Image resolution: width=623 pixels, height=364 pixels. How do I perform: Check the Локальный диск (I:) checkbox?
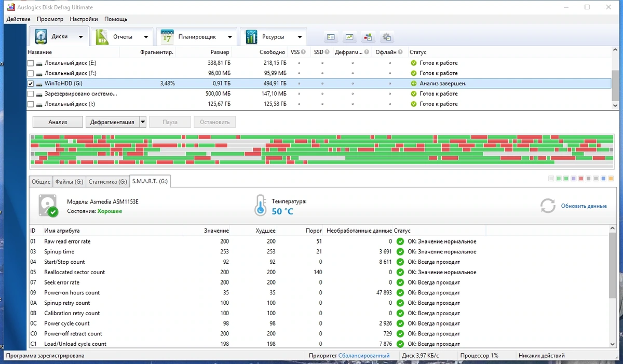[x=31, y=104]
